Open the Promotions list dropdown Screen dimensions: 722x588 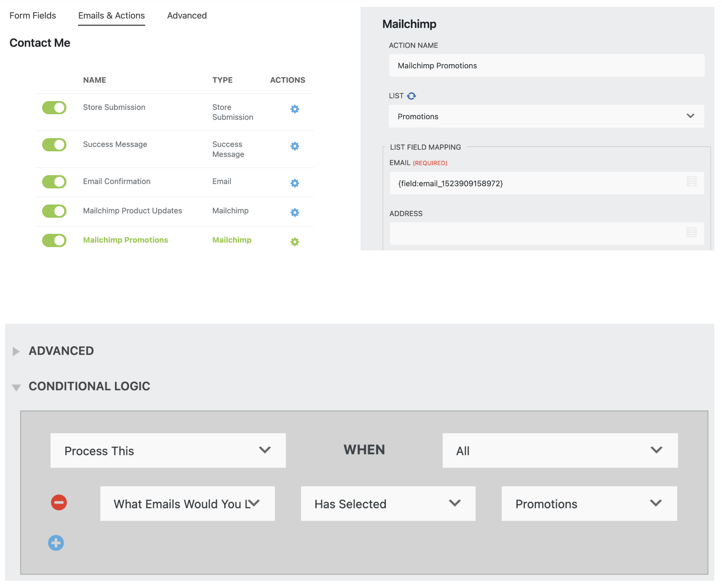pos(546,116)
